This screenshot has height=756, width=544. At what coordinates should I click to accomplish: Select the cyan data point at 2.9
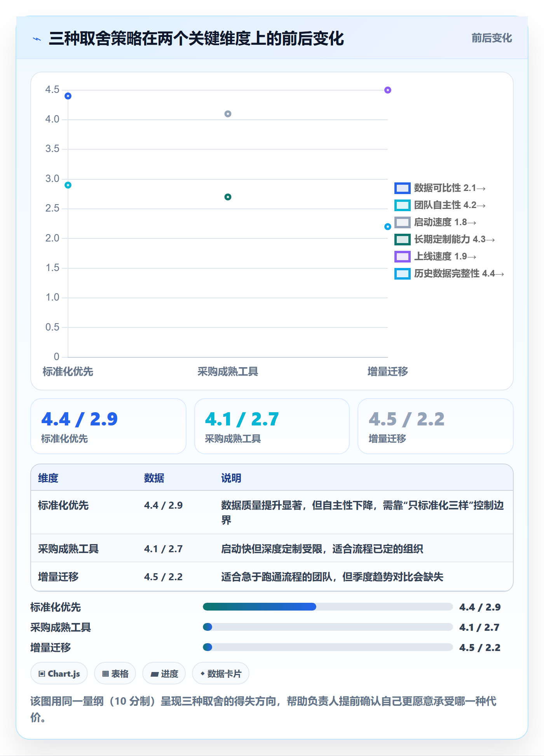coord(68,185)
